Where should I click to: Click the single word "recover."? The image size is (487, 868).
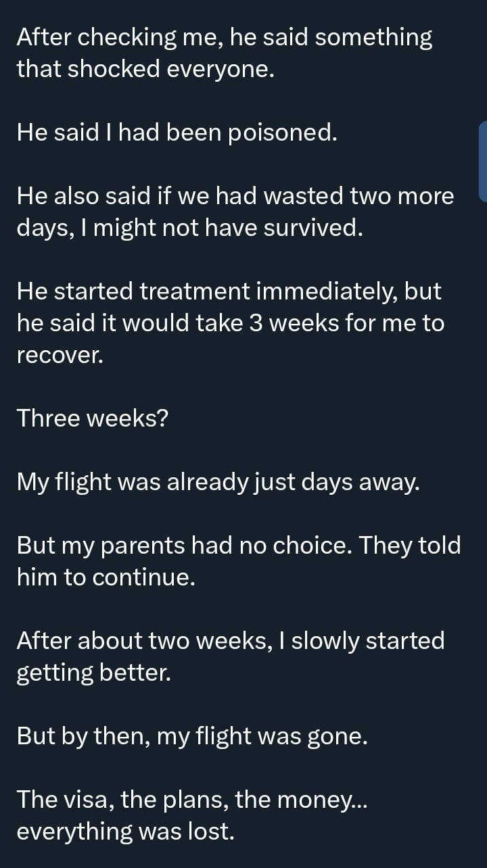(x=60, y=355)
